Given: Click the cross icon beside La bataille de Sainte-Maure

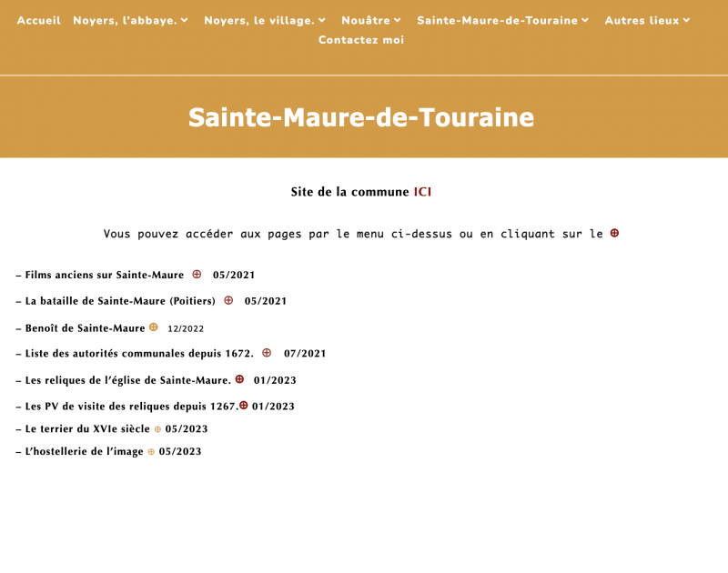Looking at the screenshot, I should coord(229,301).
